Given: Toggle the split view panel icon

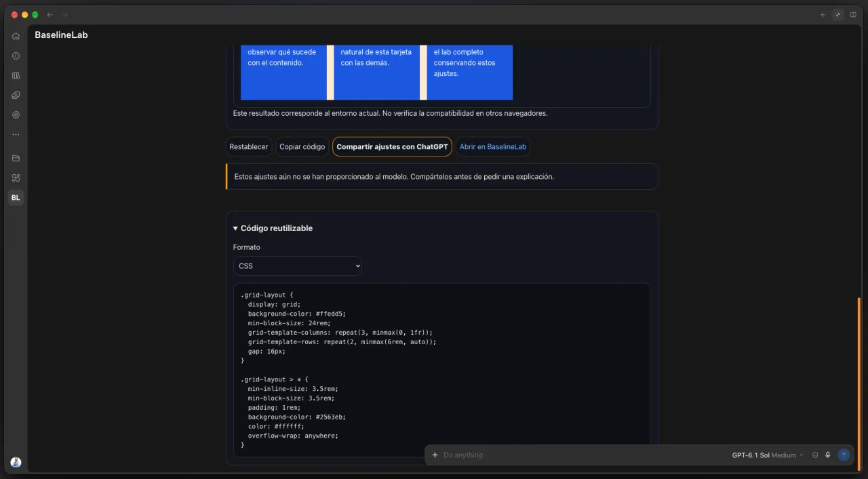Looking at the screenshot, I should tap(853, 14).
